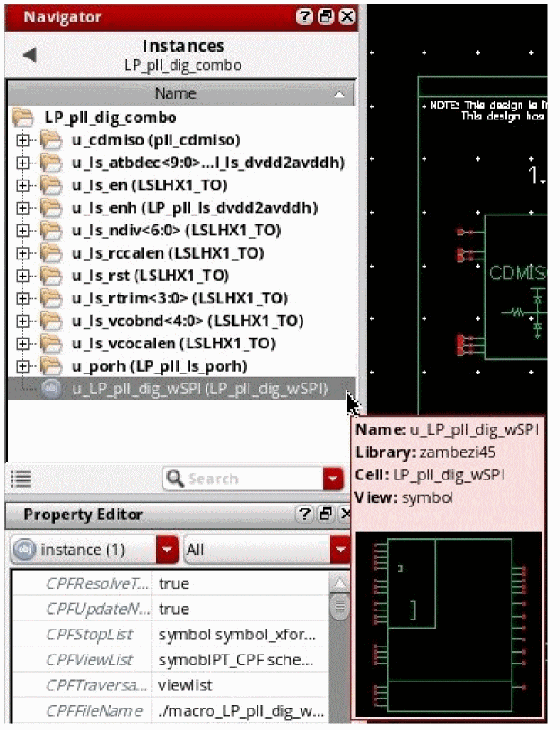The width and height of the screenshot is (560, 730).
Task: Open the Navigator help question mark
Action: [304, 17]
